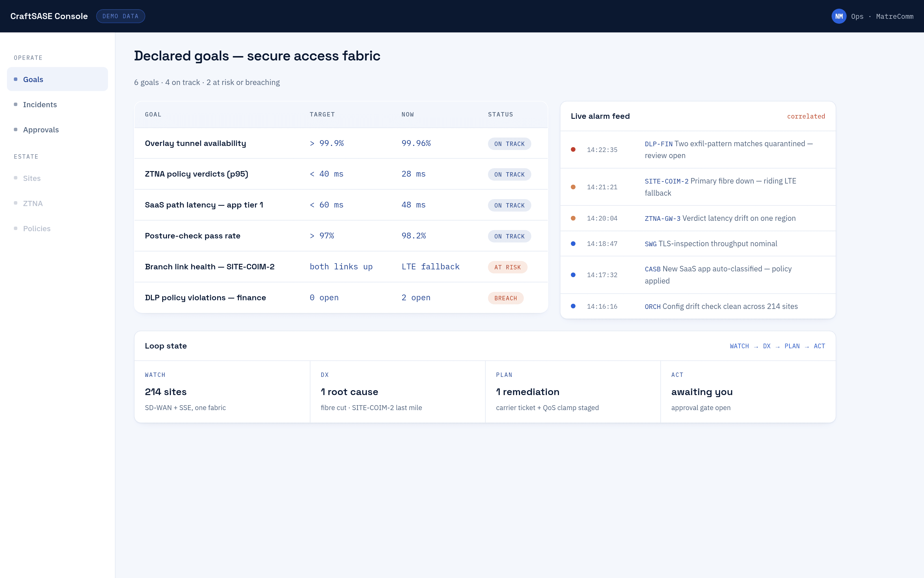Click the AT RISK status badge

(507, 267)
